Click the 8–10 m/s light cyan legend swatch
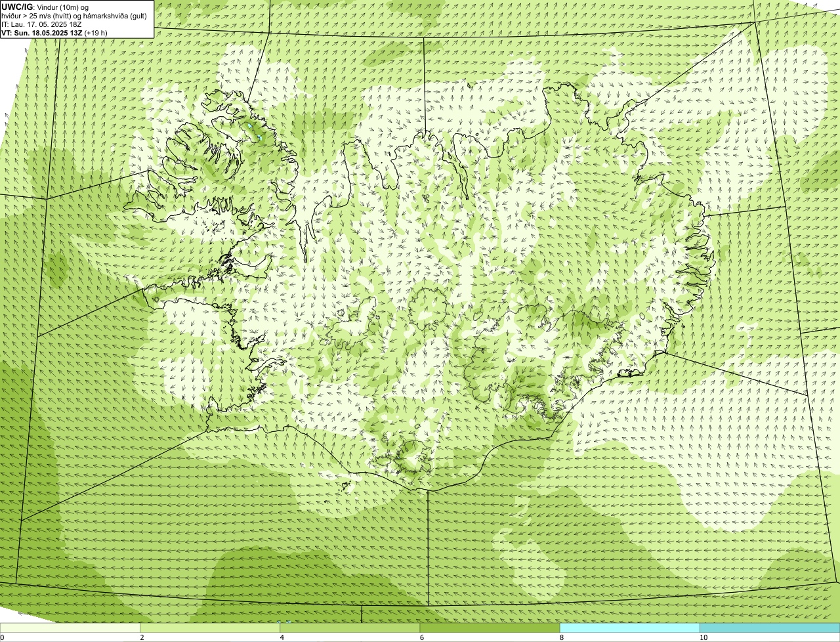 tap(630, 628)
